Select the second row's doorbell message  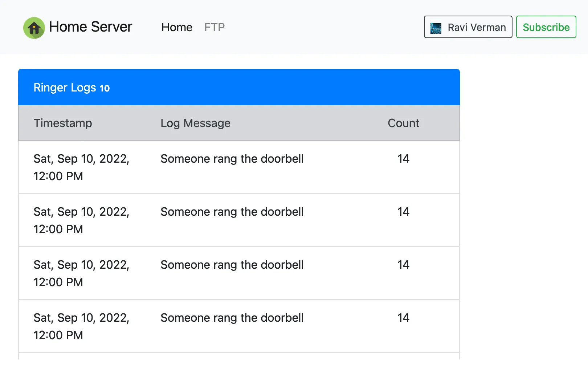pyautogui.click(x=232, y=212)
